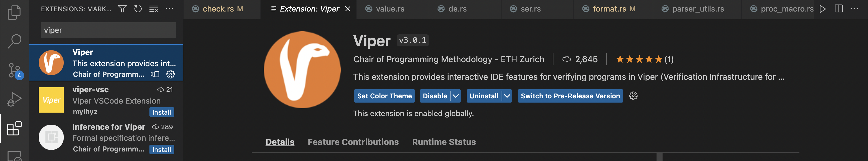Click the download count 2,645 icon
The height and width of the screenshot is (161, 868).
[x=566, y=59]
